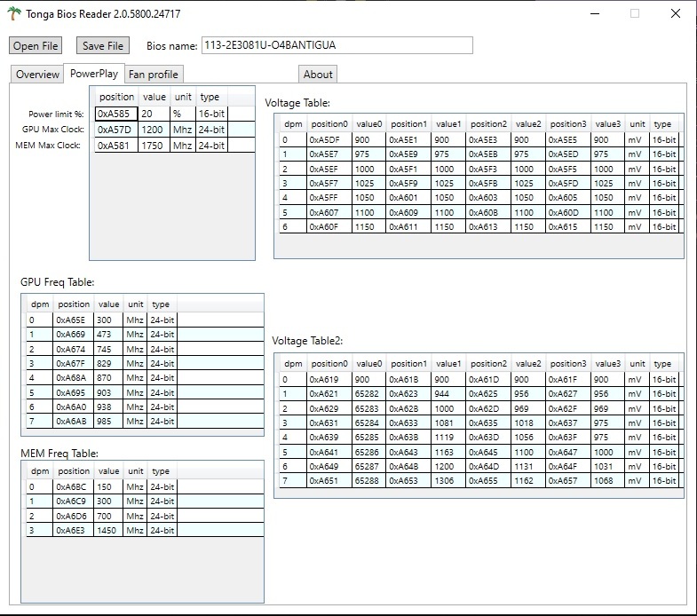Select GPU Freq value 829

(108, 364)
